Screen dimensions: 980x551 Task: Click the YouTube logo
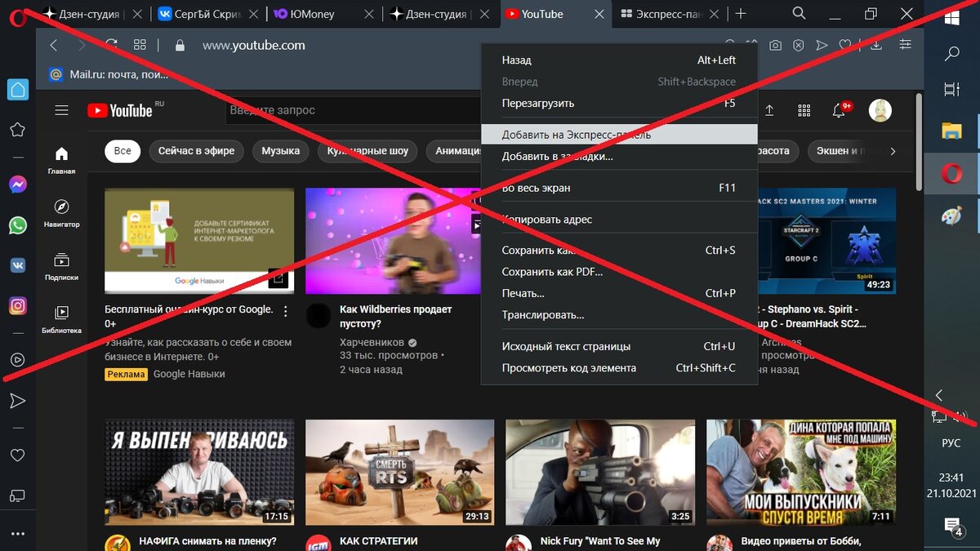pyautogui.click(x=120, y=110)
